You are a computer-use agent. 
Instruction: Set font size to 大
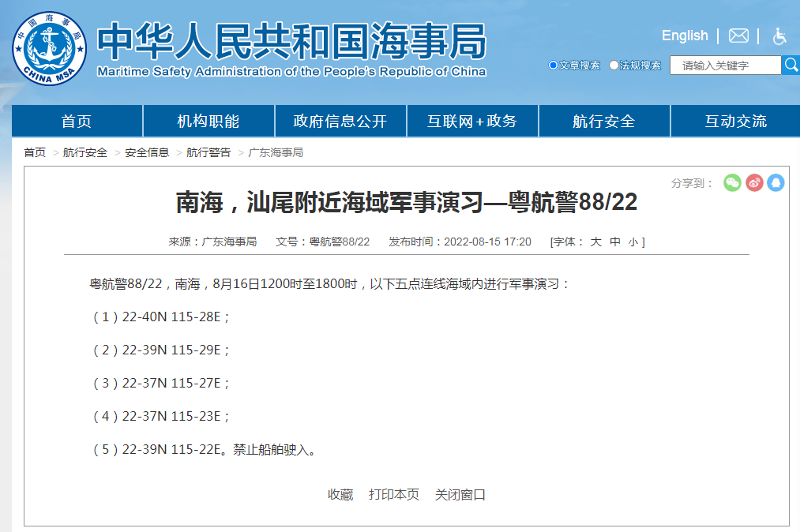tap(598, 242)
